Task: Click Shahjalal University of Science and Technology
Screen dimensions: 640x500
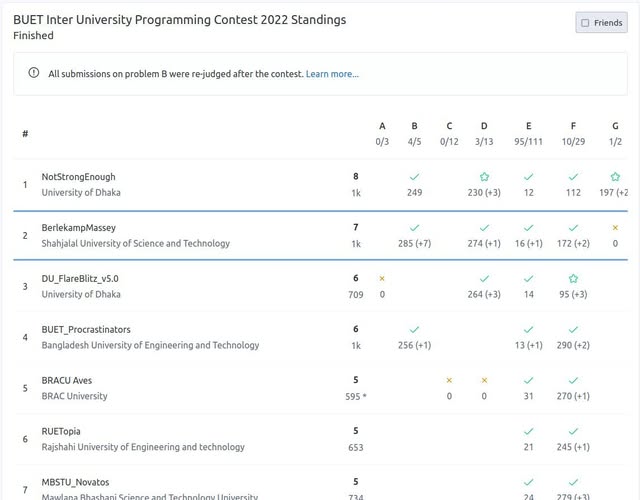Action: 136,243
